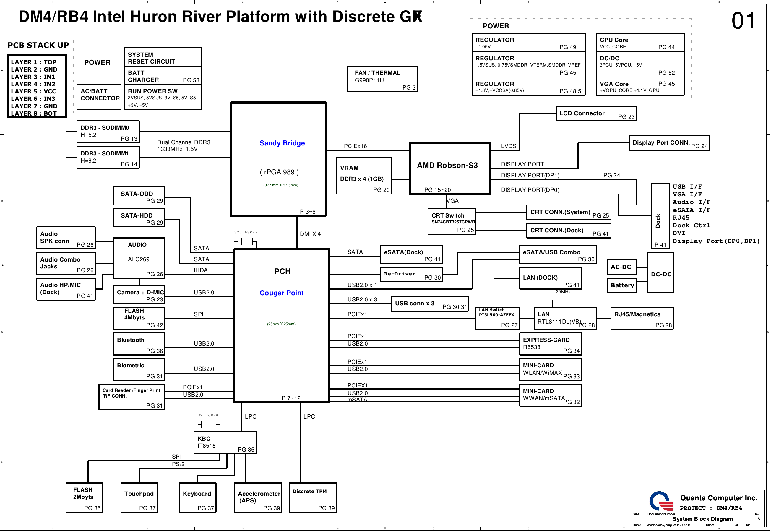Screen dimensions: 771x532
Task: Click the USB conn x 3 block
Action: pos(430,304)
